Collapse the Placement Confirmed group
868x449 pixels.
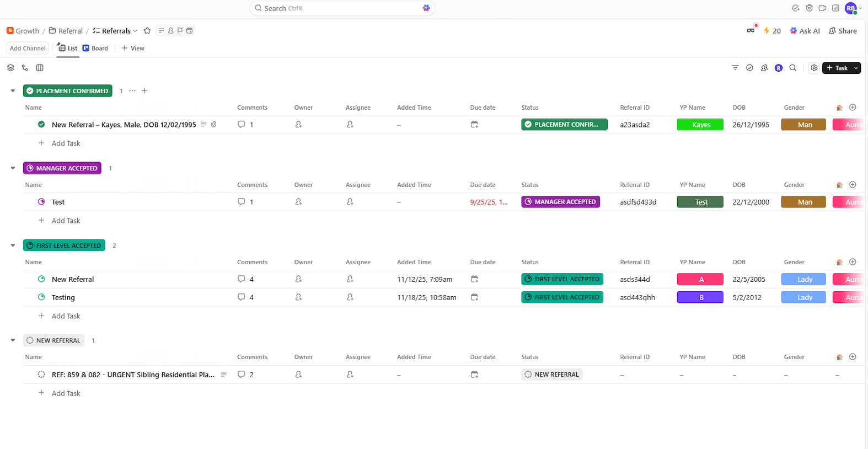click(13, 91)
